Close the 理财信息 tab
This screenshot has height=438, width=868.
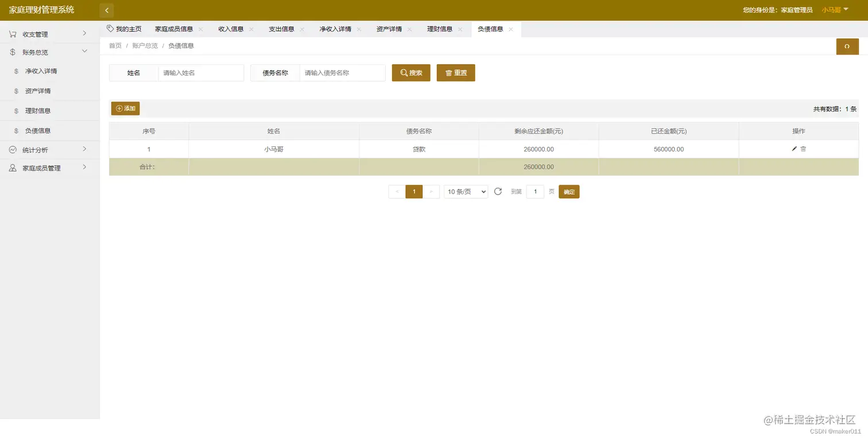click(460, 29)
